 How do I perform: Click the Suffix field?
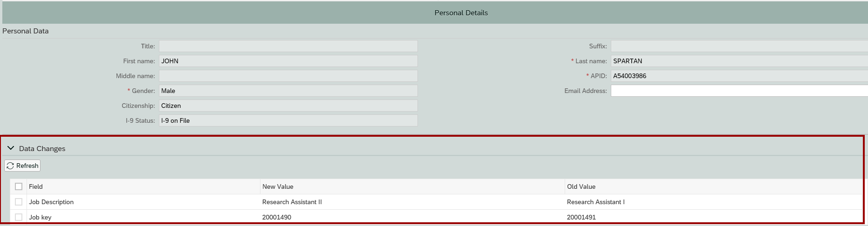tap(738, 46)
